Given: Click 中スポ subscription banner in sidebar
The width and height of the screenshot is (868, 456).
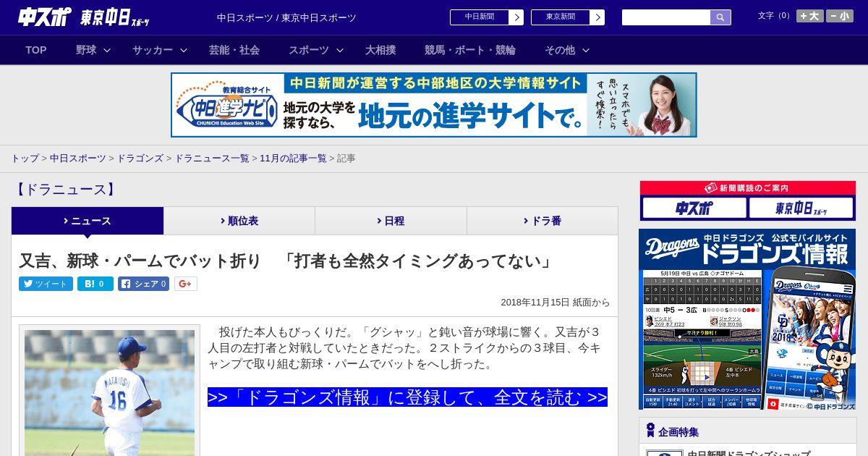Looking at the screenshot, I should (x=694, y=208).
